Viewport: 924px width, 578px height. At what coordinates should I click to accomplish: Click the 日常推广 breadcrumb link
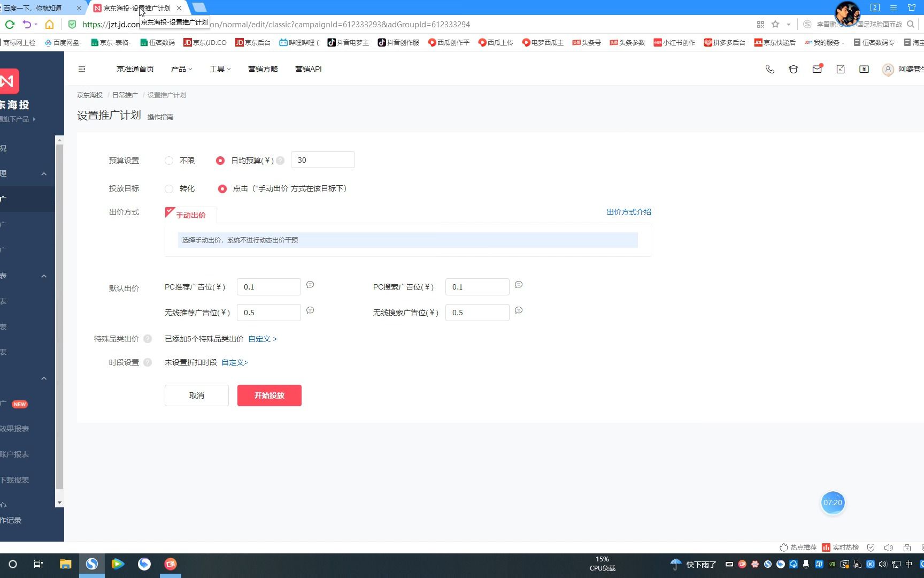(x=125, y=95)
